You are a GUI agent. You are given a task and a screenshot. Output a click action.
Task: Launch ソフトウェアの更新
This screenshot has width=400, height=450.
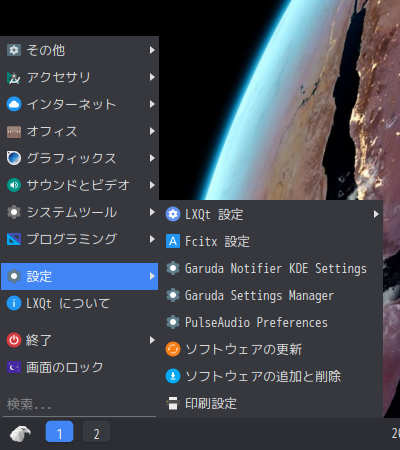tap(271, 349)
